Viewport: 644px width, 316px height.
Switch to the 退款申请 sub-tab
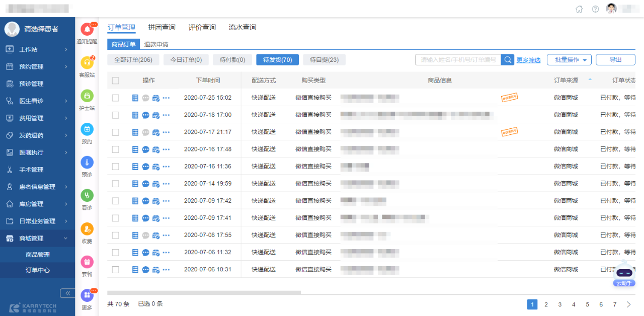tap(156, 44)
